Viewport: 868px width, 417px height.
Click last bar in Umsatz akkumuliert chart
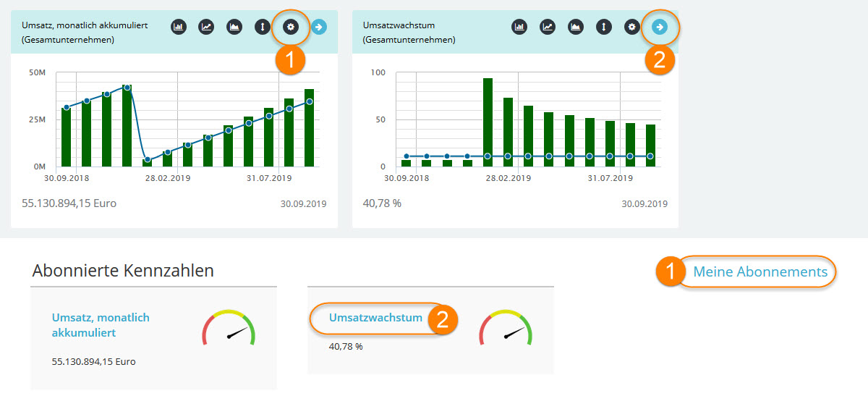(309, 127)
